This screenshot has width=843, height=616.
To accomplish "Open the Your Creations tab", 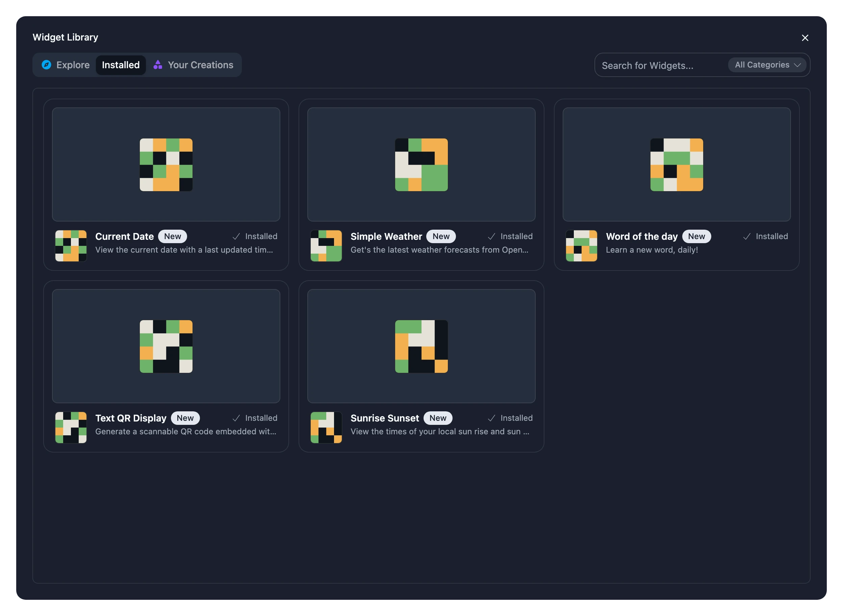I will (x=194, y=65).
